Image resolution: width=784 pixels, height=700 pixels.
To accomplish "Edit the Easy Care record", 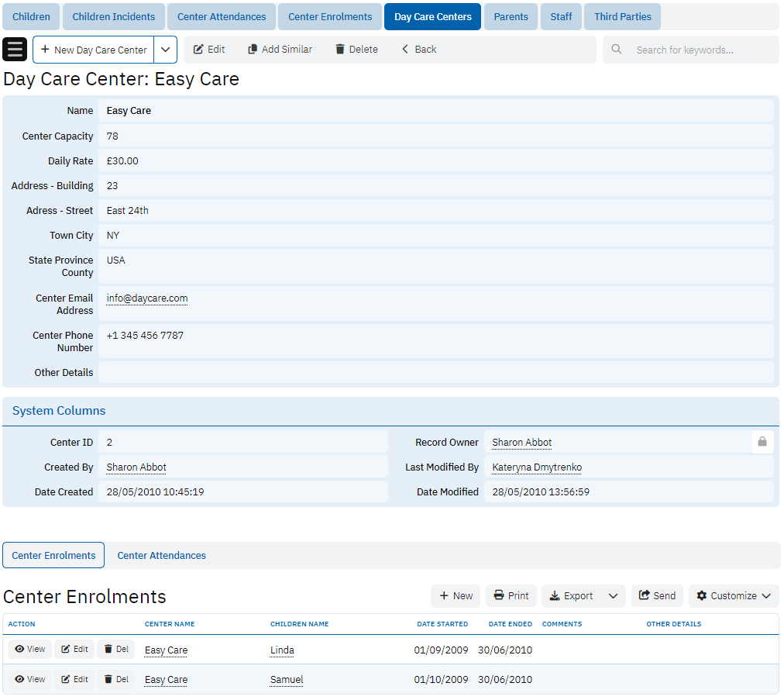I will tap(208, 50).
